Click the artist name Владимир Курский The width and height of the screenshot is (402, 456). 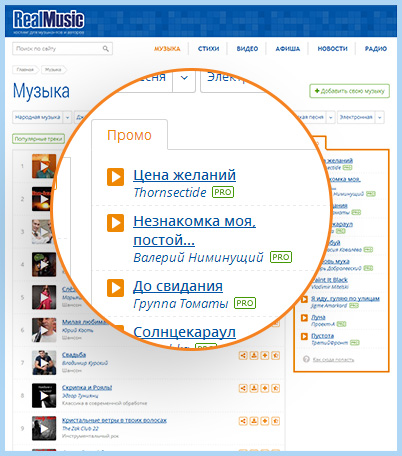tap(85, 363)
